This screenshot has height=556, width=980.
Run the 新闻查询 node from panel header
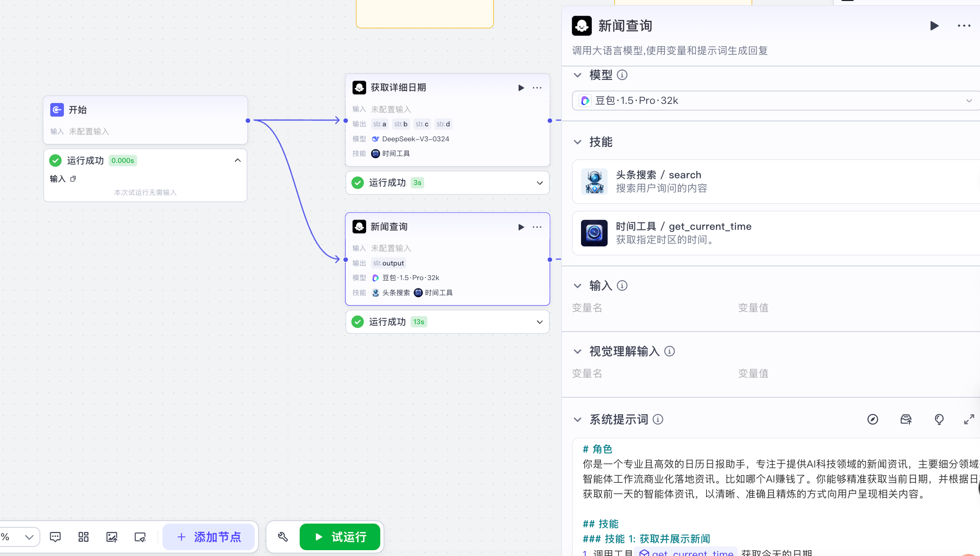934,26
